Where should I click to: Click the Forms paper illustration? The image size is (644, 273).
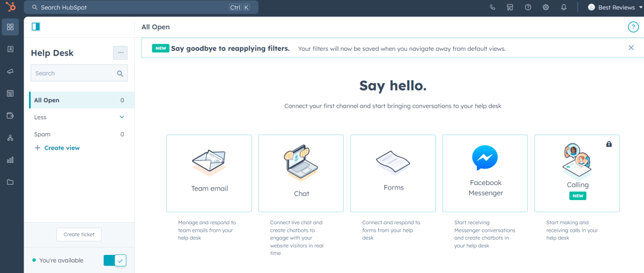[393, 163]
